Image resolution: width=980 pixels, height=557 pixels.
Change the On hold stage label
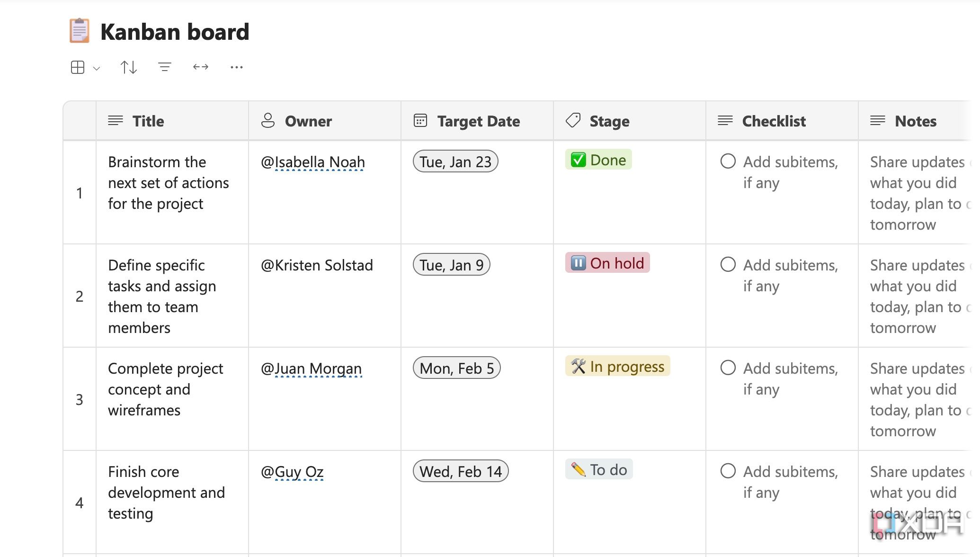tap(607, 263)
